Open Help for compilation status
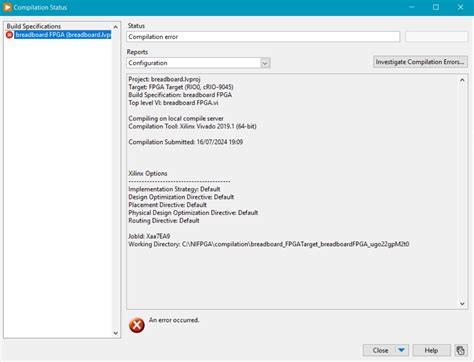The width and height of the screenshot is (474, 362). pyautogui.click(x=431, y=350)
